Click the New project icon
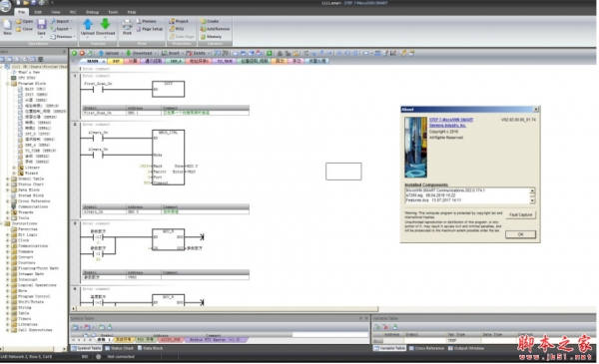The image size is (599, 364). (7, 25)
